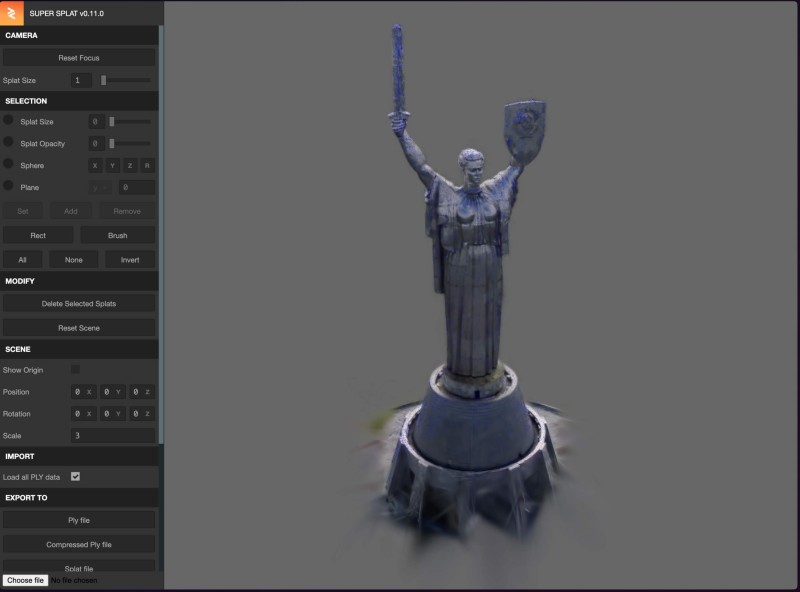This screenshot has width=800, height=592.
Task: Click the Position Z field
Action: [x=142, y=392]
